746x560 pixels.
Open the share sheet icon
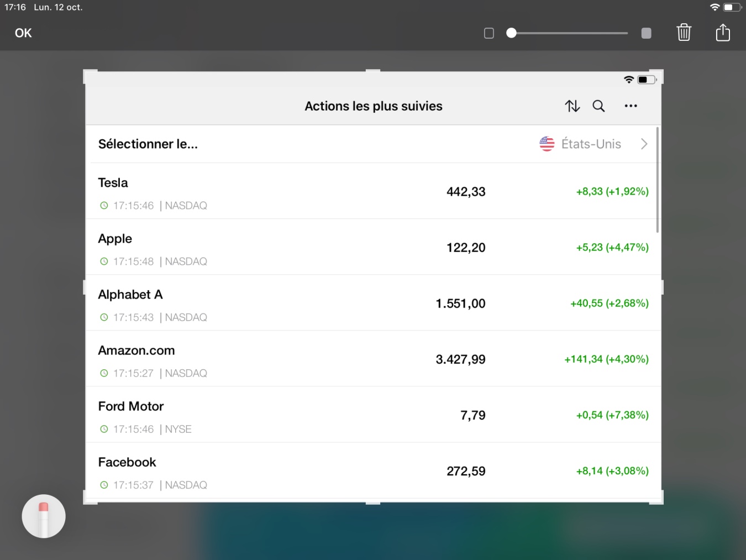(x=723, y=33)
